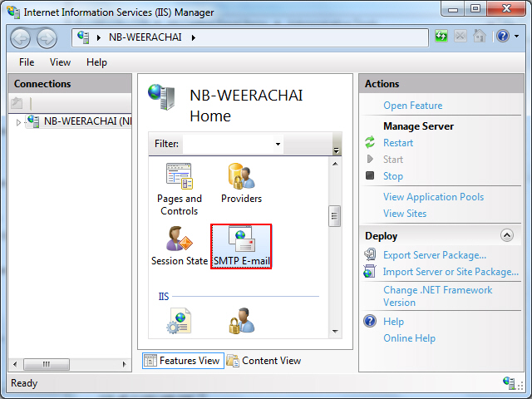The height and width of the screenshot is (399, 532).
Task: Click the features list scroll up arrow
Action: [335, 164]
